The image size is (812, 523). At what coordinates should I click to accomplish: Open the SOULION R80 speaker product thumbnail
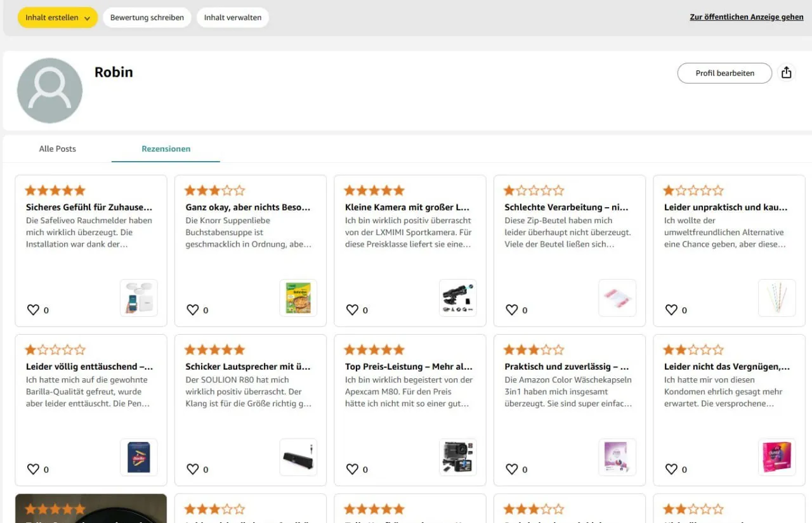click(298, 457)
